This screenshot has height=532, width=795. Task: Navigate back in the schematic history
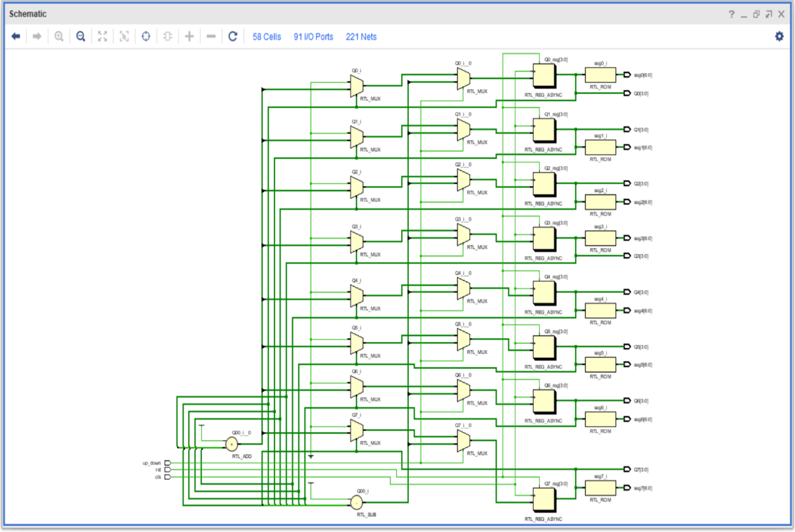pyautogui.click(x=16, y=37)
